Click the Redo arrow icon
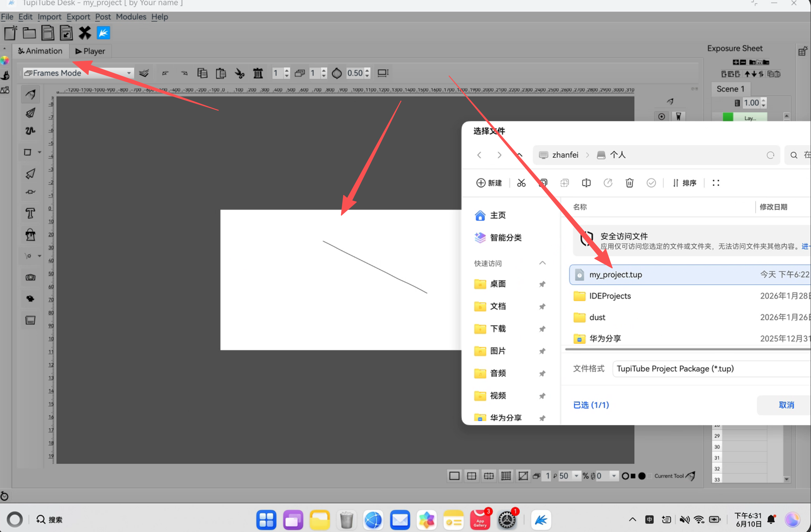 click(184, 73)
